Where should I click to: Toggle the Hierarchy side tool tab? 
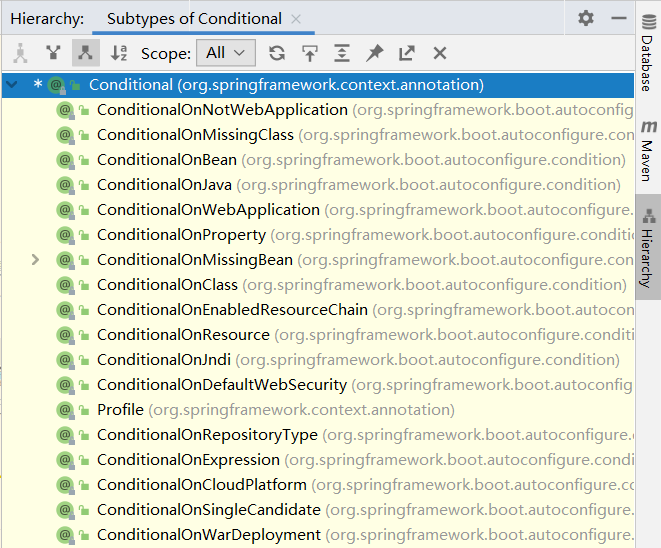tap(648, 247)
